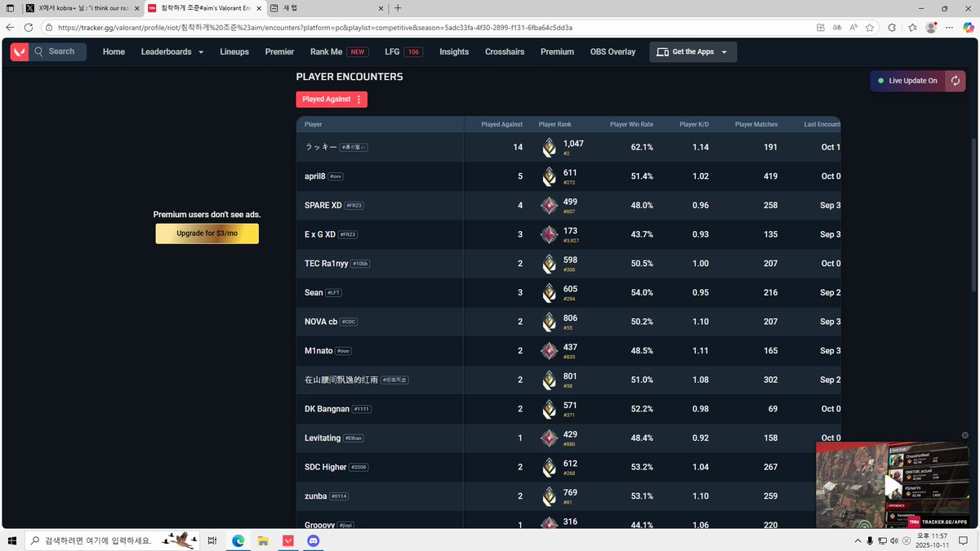Sort by Player K/D column

(x=694, y=125)
